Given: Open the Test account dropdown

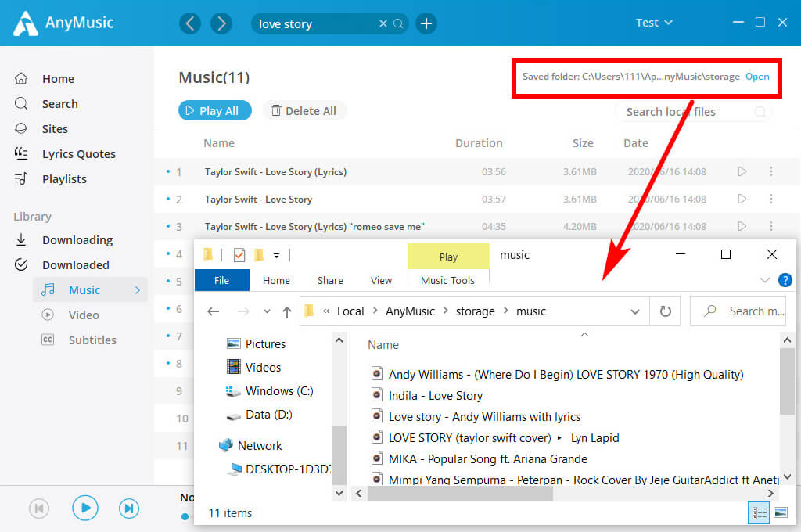Looking at the screenshot, I should [x=654, y=23].
